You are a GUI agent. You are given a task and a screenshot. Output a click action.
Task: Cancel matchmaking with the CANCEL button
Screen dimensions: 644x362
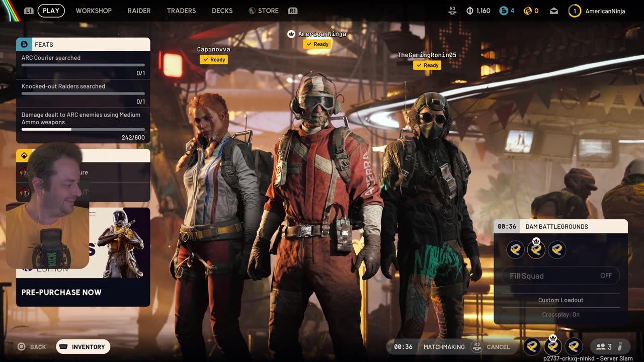pos(499,347)
